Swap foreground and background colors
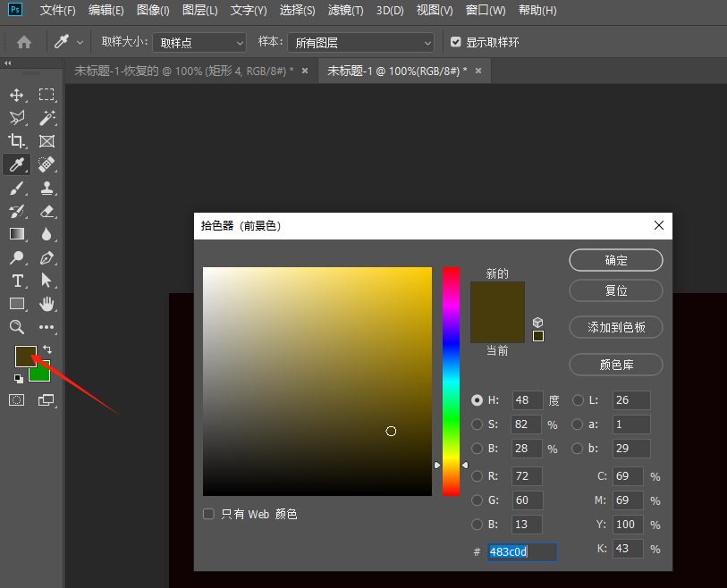 click(47, 349)
